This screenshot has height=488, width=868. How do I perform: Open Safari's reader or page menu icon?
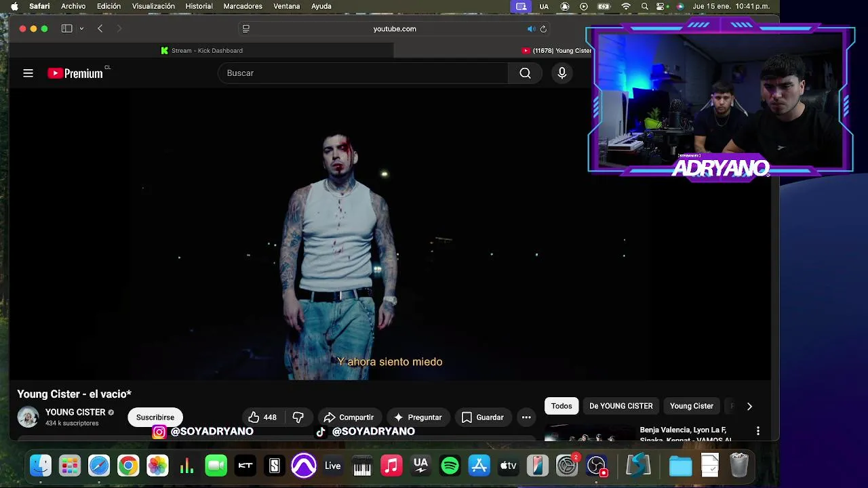click(x=246, y=28)
